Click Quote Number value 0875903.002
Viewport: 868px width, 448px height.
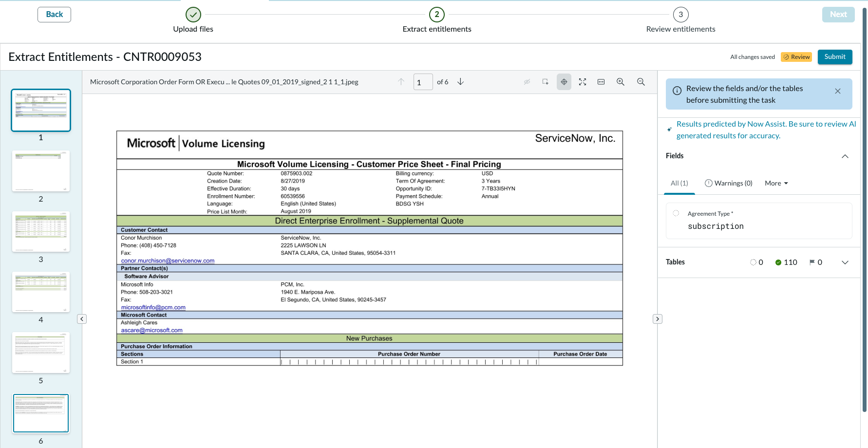click(x=297, y=173)
